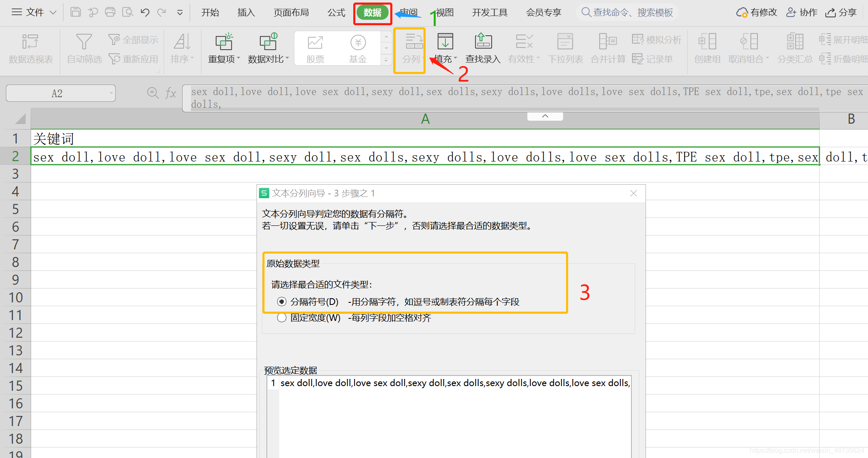Collapse the formula bar with chevron

pyautogui.click(x=545, y=116)
